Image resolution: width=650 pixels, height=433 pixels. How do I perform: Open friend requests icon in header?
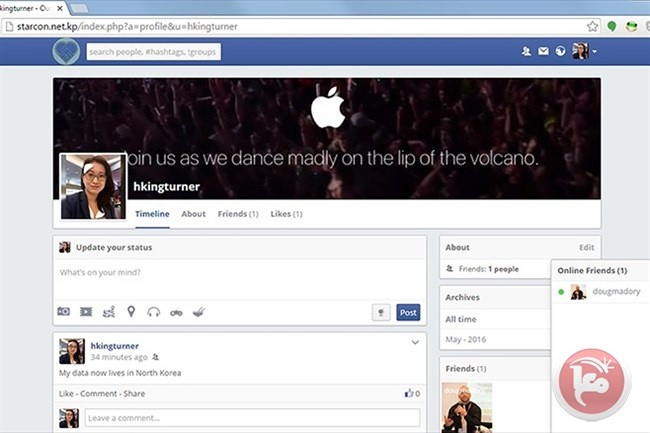click(526, 51)
